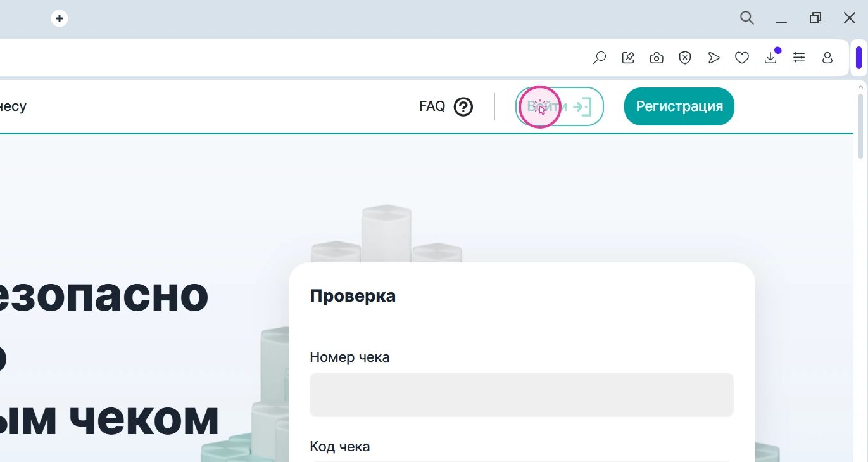868x462 pixels.
Task: Open a new tab with plus button
Action: pyautogui.click(x=60, y=18)
